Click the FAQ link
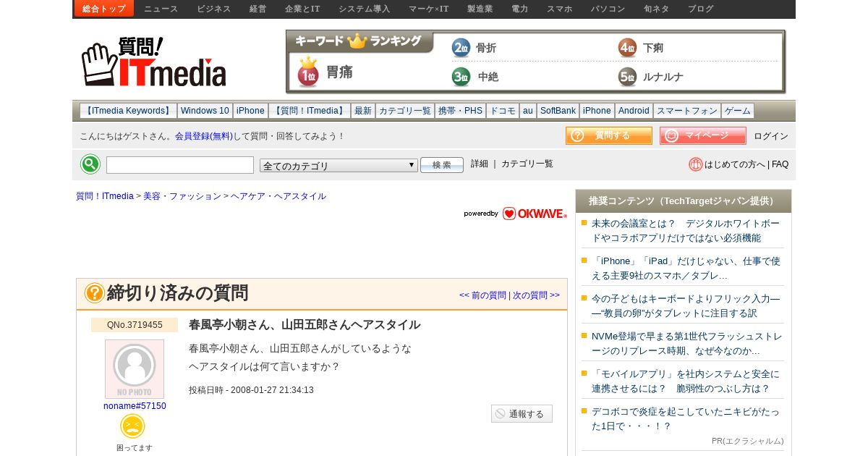 point(780,164)
